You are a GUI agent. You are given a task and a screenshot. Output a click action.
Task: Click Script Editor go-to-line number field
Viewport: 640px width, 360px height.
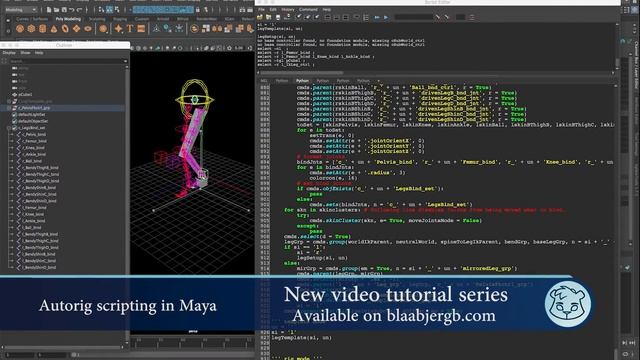coord(460,17)
